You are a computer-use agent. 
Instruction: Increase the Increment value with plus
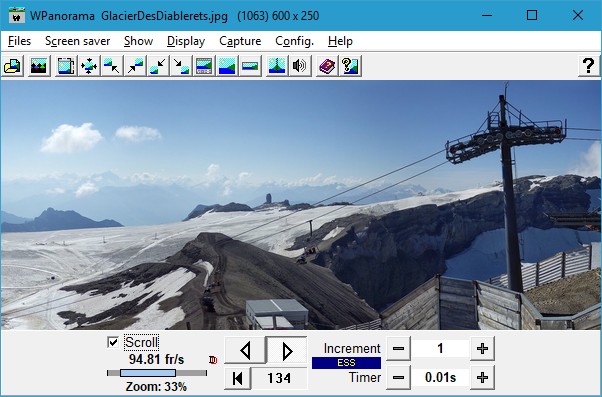click(x=482, y=349)
